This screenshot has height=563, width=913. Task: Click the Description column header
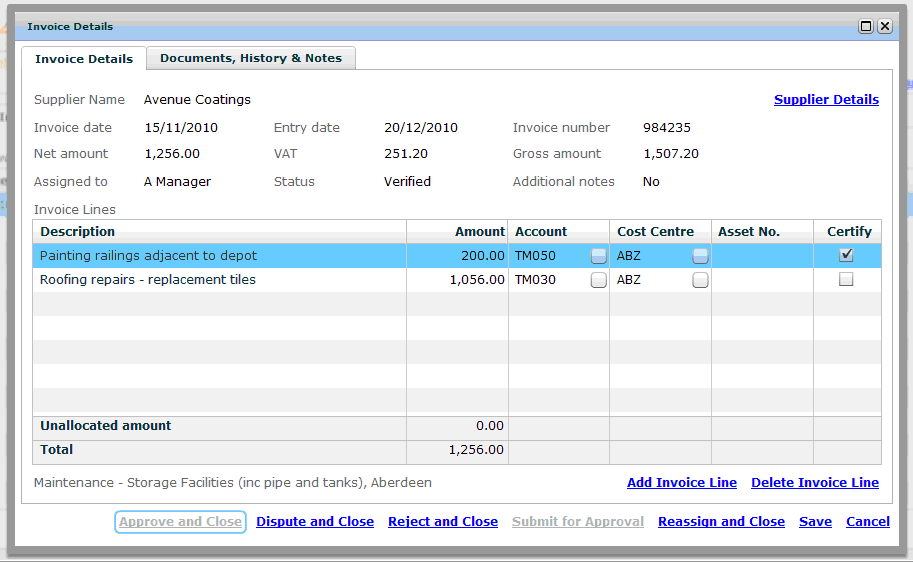[x=220, y=232]
